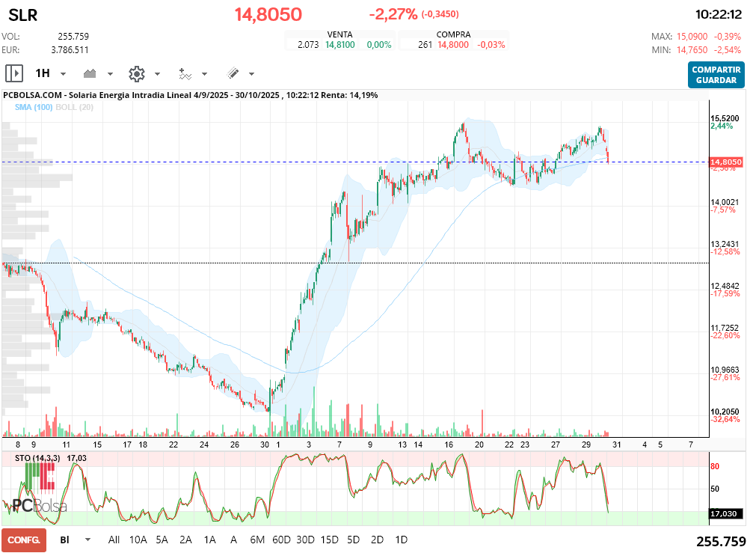Select the 6M time range
Screen dimensions: 756x556
[257, 540]
